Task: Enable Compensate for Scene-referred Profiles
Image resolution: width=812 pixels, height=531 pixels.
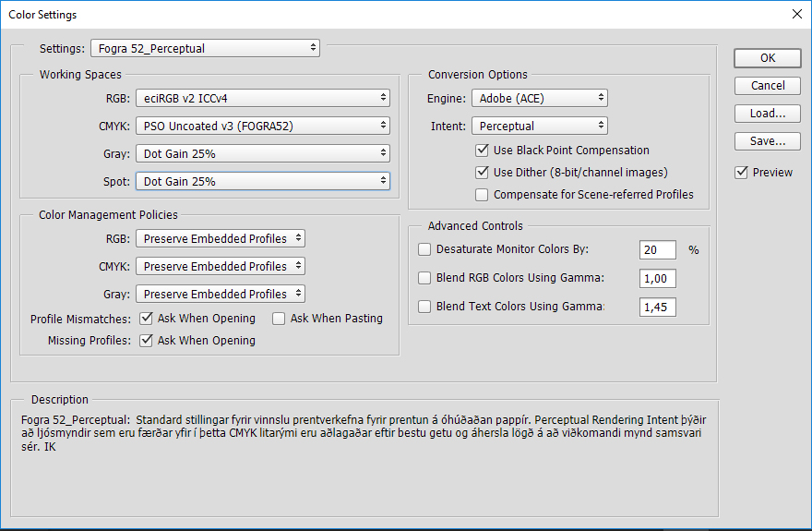Action: coord(482,195)
